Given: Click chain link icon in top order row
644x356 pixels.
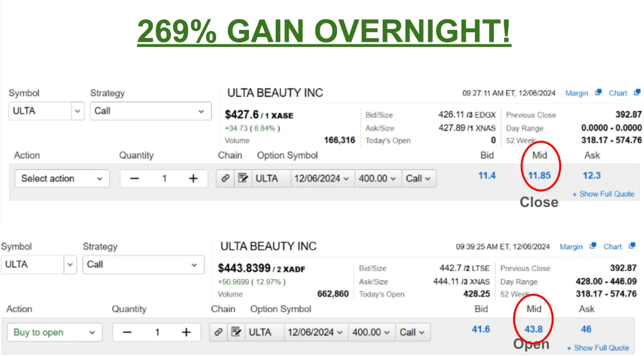Looking at the screenshot, I should pyautogui.click(x=225, y=179).
